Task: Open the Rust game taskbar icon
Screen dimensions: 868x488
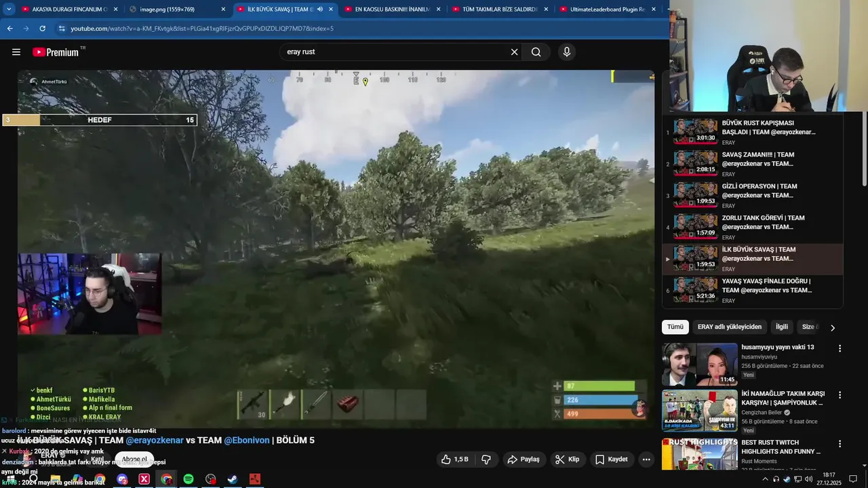Action: (255, 479)
